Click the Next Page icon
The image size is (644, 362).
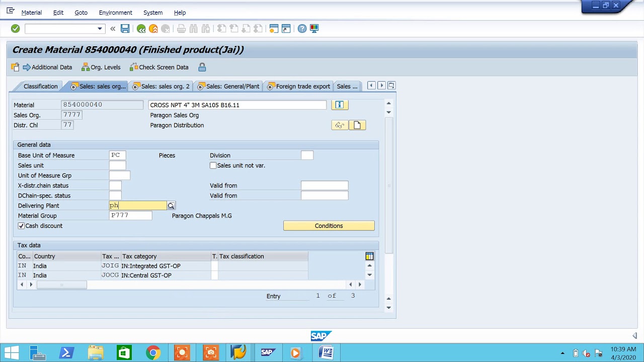246,29
